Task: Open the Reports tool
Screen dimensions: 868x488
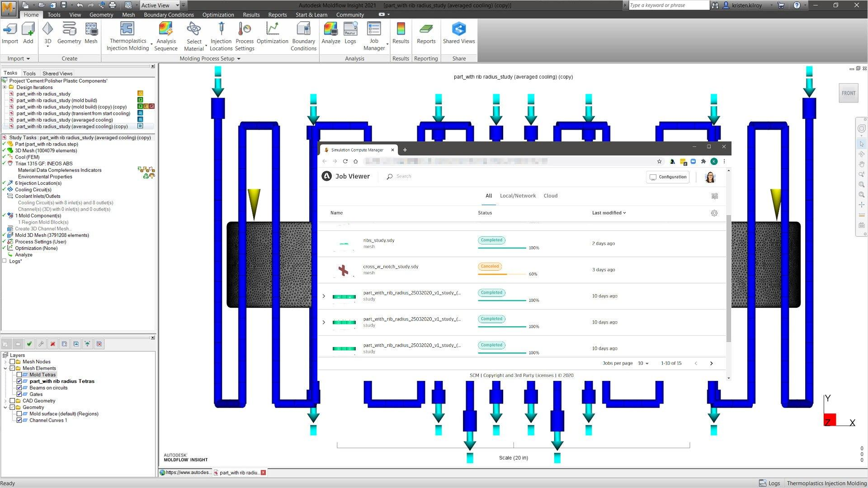Action: click(426, 33)
